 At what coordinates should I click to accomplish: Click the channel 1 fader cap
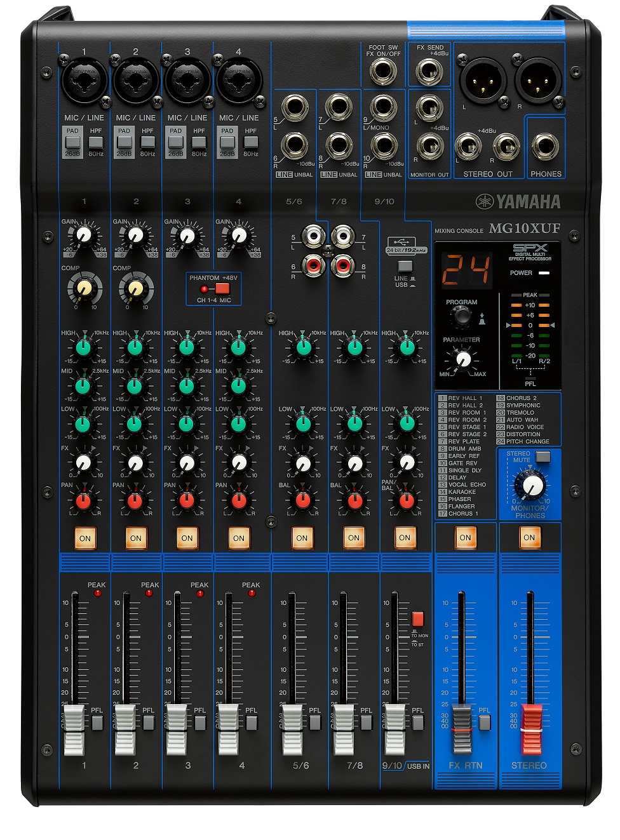[x=74, y=730]
